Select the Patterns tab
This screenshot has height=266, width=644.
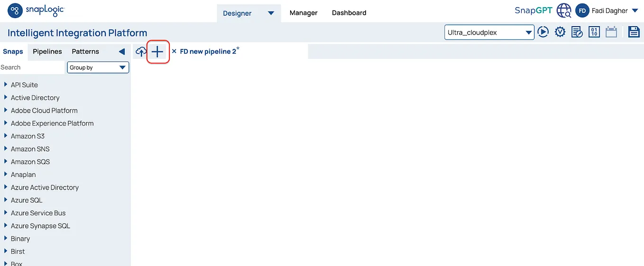(x=85, y=51)
